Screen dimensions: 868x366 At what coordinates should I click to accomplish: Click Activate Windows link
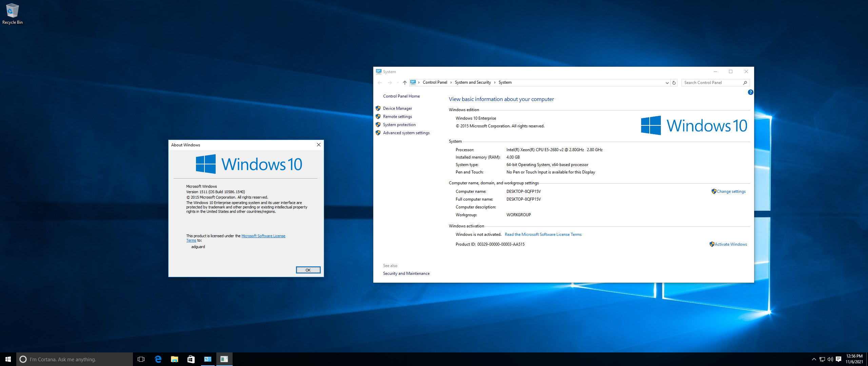(x=731, y=244)
